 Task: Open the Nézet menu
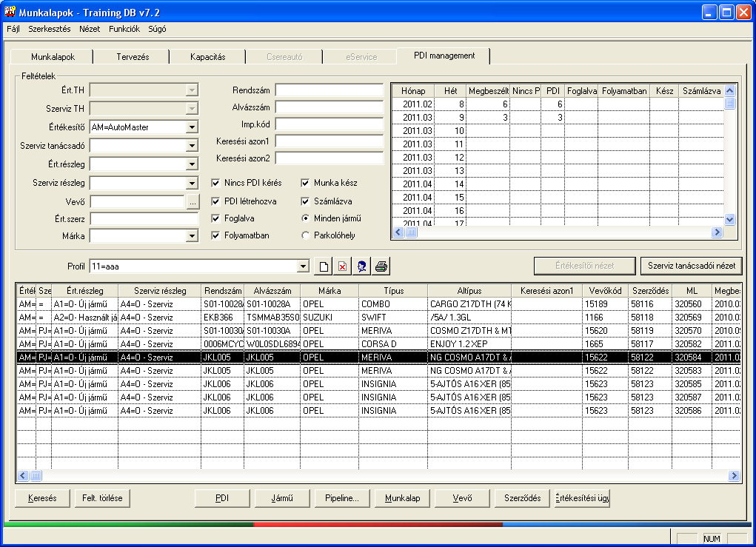click(90, 29)
